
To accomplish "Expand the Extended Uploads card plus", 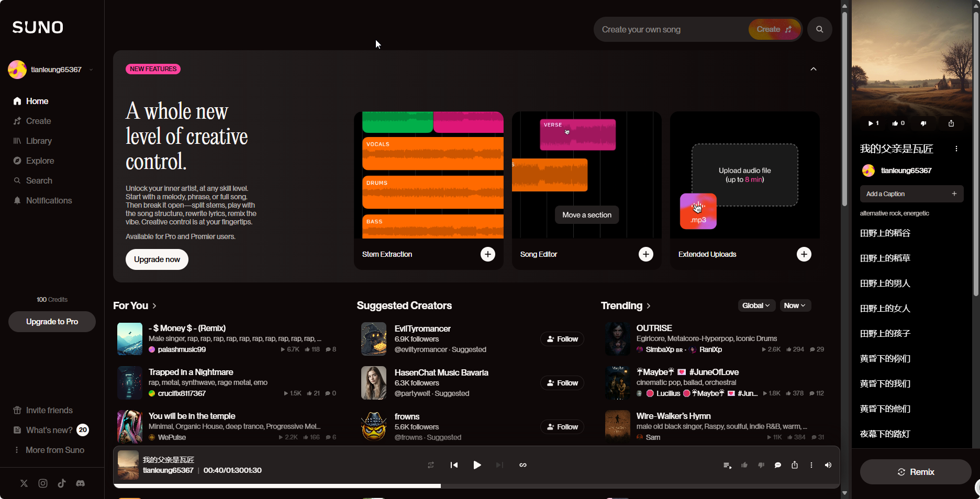I will point(804,254).
